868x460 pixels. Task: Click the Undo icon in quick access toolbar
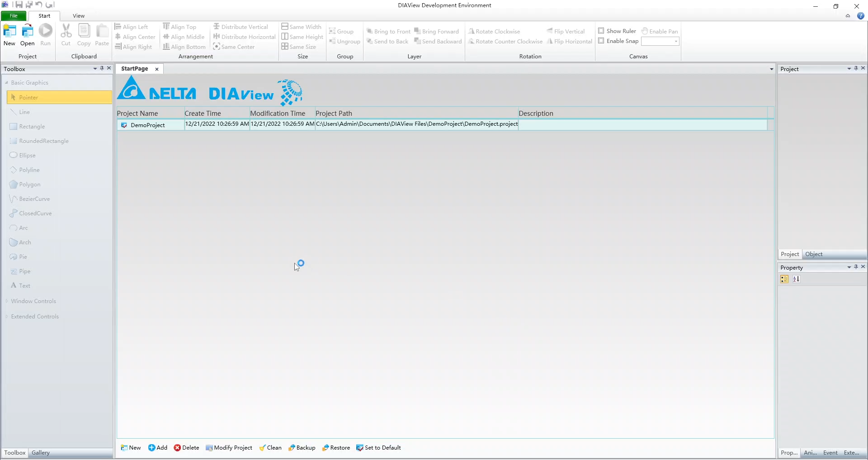click(x=39, y=5)
